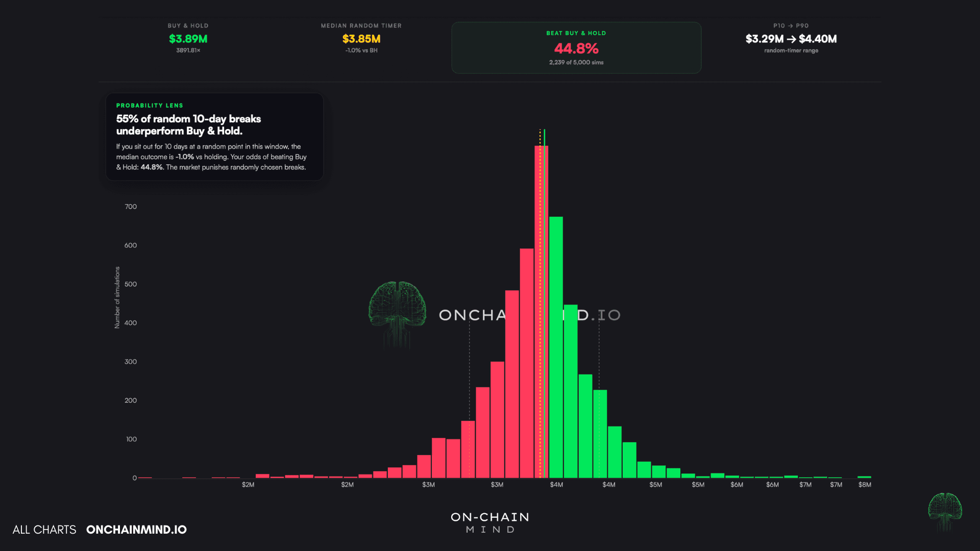The height and width of the screenshot is (551, 980).
Task: Click the green Buy & Hold vertical marker line
Action: pyautogui.click(x=544, y=304)
